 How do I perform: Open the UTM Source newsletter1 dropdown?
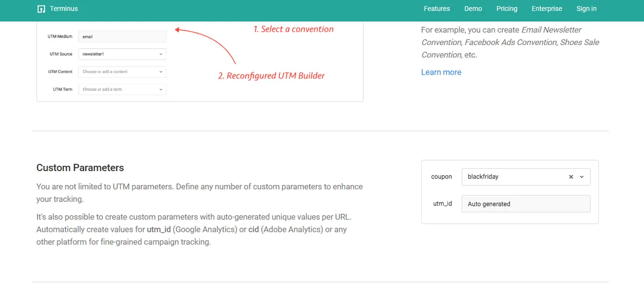122,54
